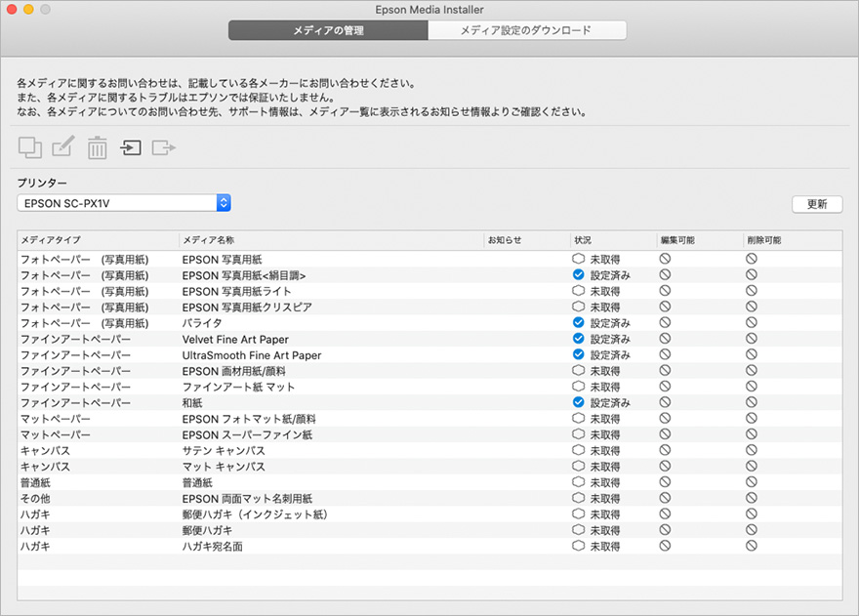Screen dimensions: 859x616
Task: Click the export media settings icon
Action: pyautogui.click(x=164, y=148)
